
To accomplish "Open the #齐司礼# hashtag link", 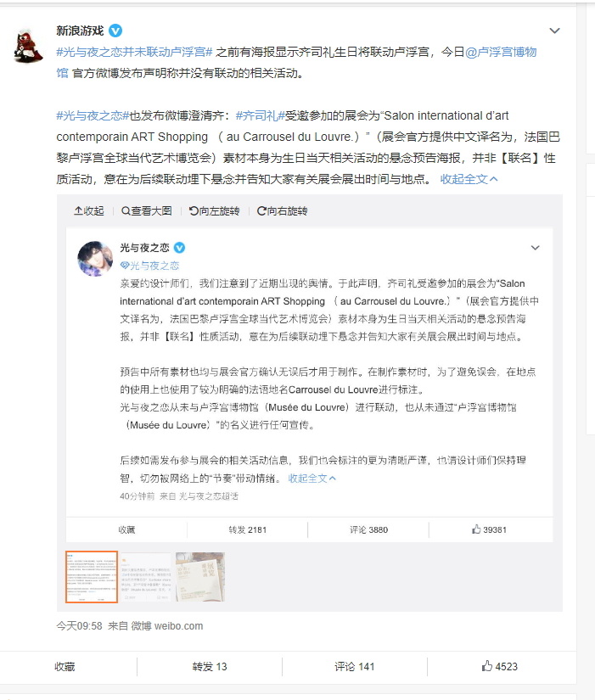I will pos(260,116).
